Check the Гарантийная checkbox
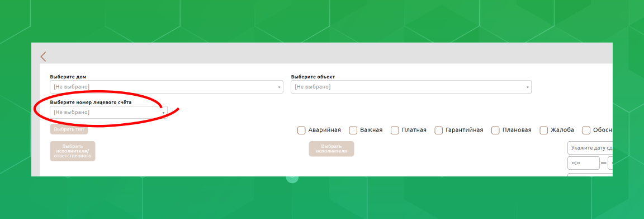 tap(439, 130)
